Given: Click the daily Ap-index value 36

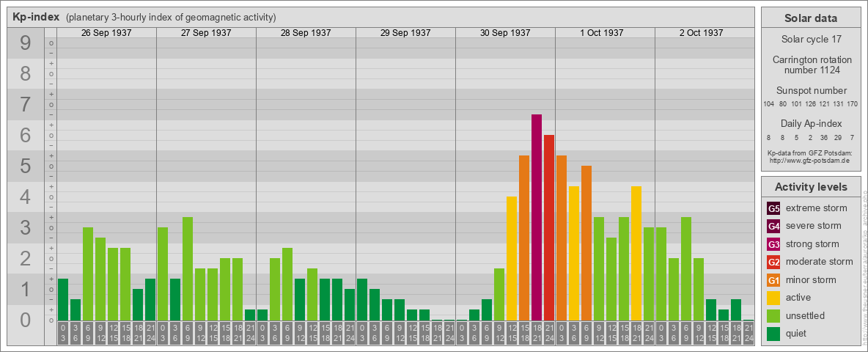Looking at the screenshot, I should 824,136.
